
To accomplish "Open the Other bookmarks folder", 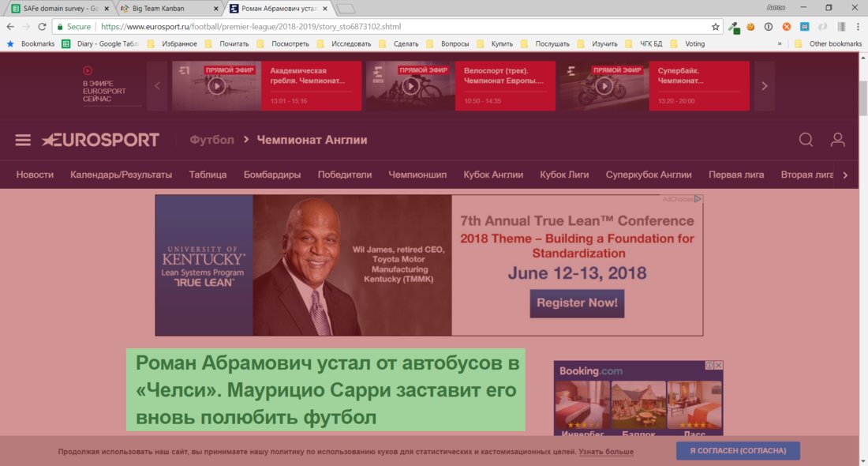I will tap(828, 43).
